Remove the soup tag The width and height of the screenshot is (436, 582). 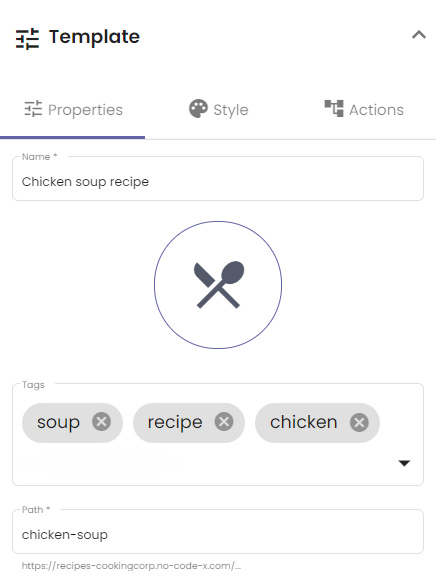101,422
